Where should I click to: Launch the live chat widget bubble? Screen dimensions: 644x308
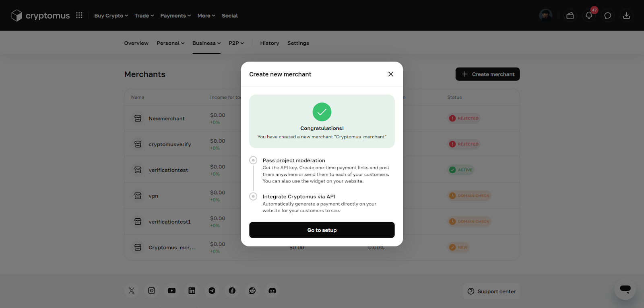[x=625, y=289]
